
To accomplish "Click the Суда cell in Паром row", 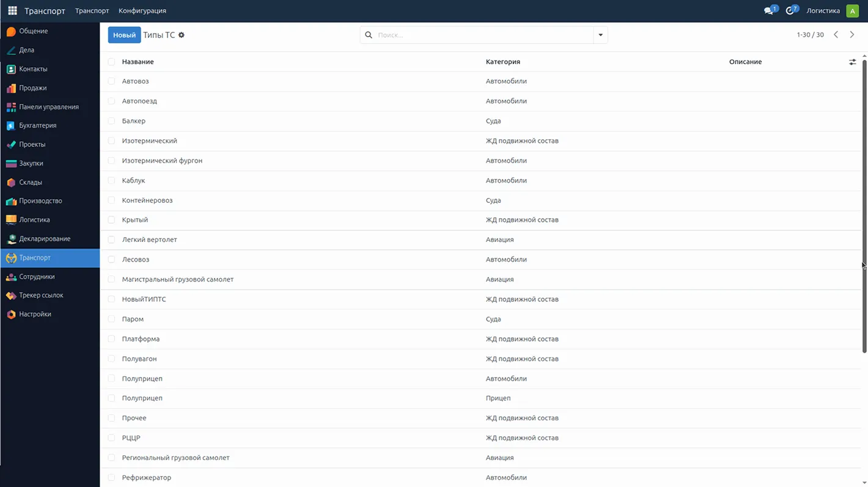I will pos(493,319).
